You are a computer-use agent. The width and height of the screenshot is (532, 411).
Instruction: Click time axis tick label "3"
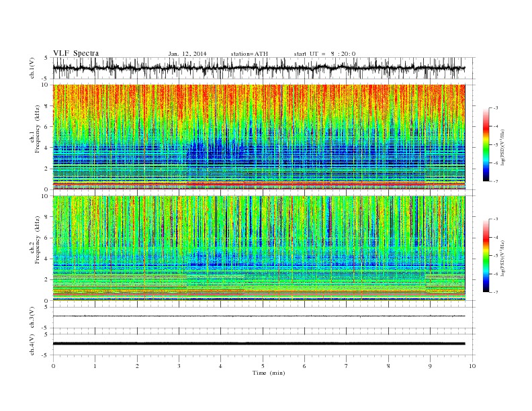point(179,366)
